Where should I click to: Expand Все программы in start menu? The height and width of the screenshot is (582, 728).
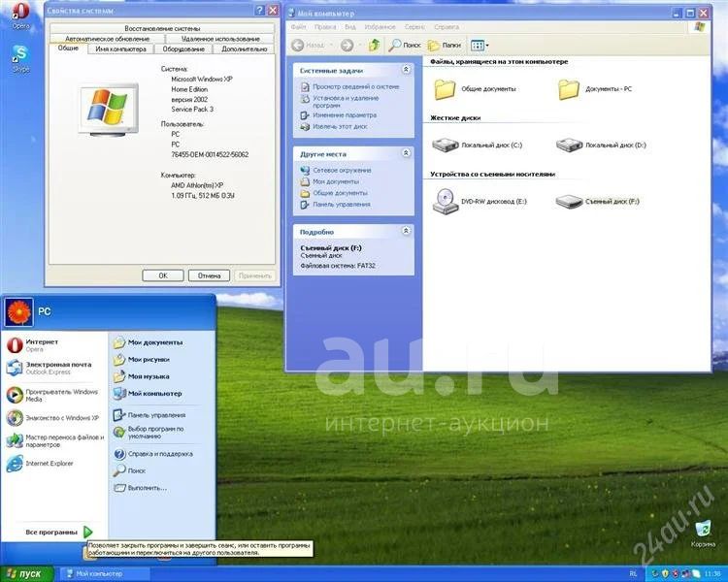click(57, 532)
